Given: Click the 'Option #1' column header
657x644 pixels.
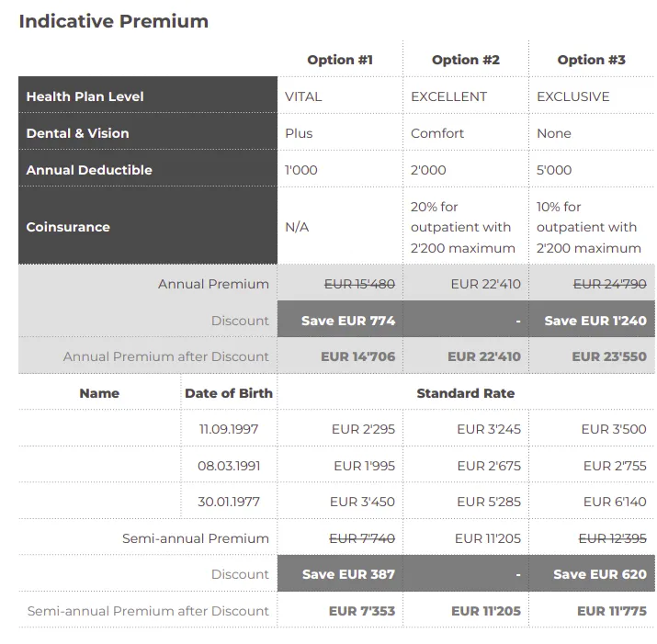Looking at the screenshot, I should [340, 60].
